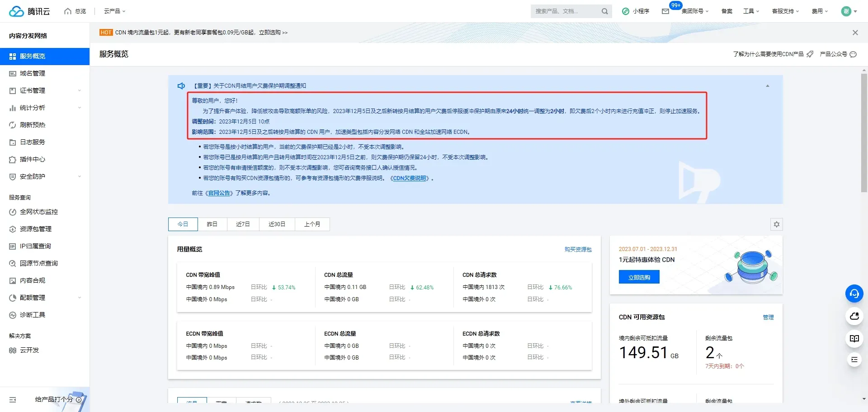This screenshot has height=412, width=868.
Task: Click rocket icon beside 了解为什么需要使用CDN产品
Action: pyautogui.click(x=810, y=54)
